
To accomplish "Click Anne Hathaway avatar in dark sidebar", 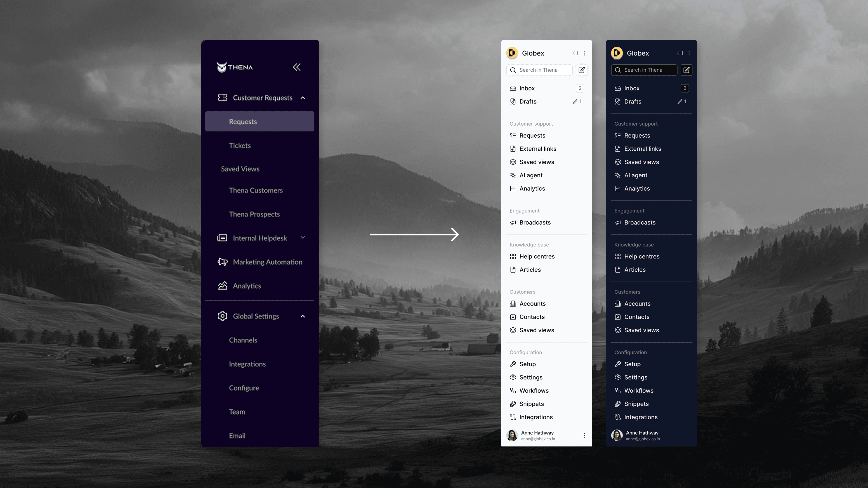I will [x=617, y=435].
